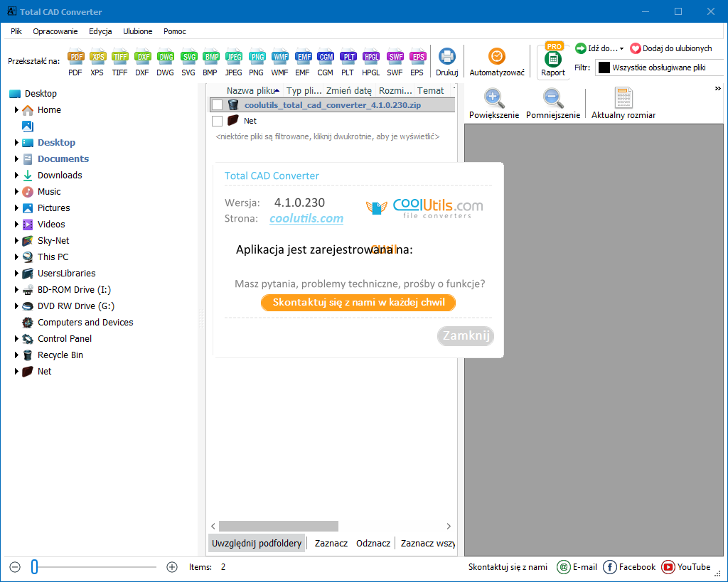The height and width of the screenshot is (582, 728).
Task: Open Automatyzować clock icon
Action: coord(497,57)
